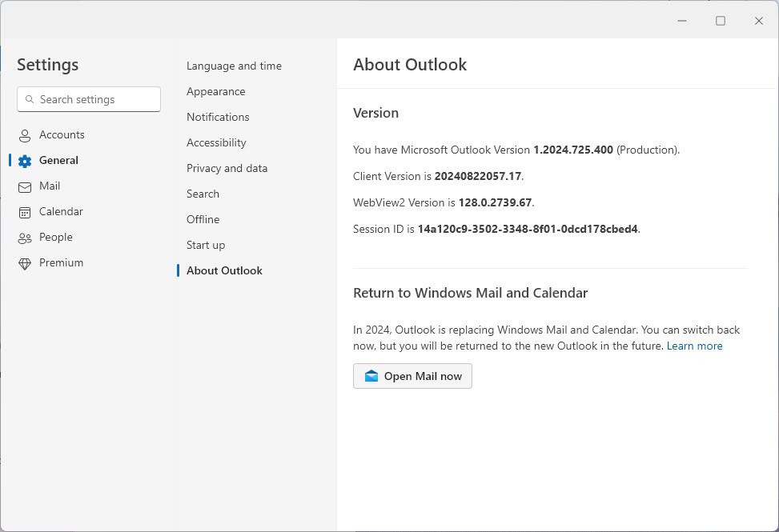
Task: Follow the Learn more link
Action: 694,346
